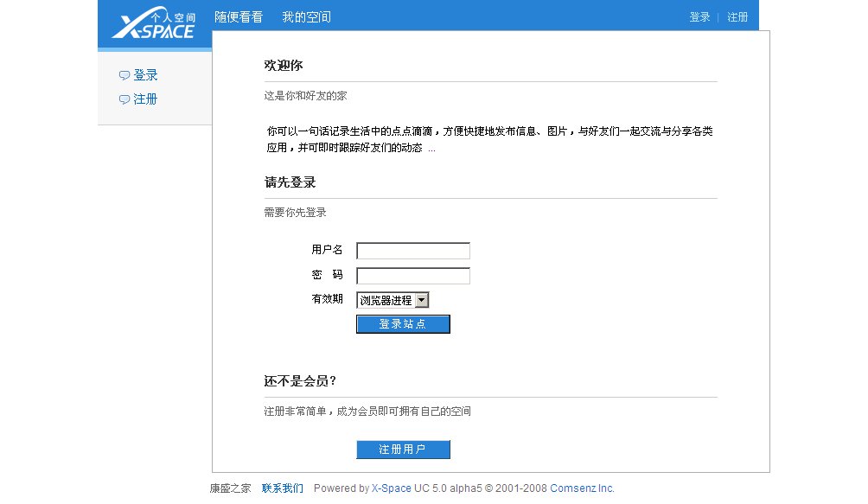Click 康盛之家 text in footer

(230, 488)
